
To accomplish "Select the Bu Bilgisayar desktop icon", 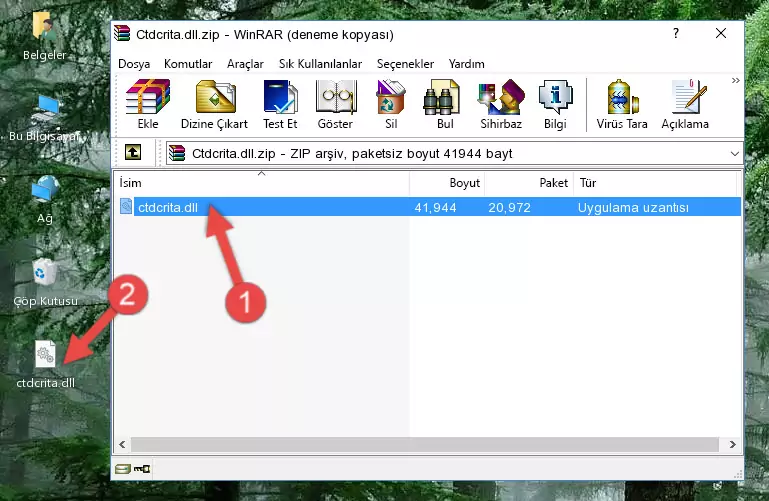I will tap(45, 118).
